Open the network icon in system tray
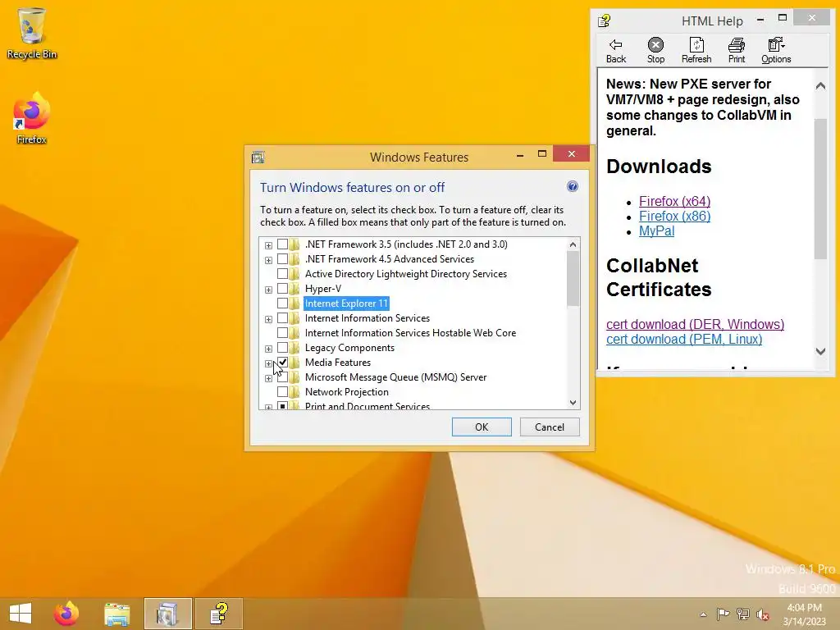 click(743, 614)
